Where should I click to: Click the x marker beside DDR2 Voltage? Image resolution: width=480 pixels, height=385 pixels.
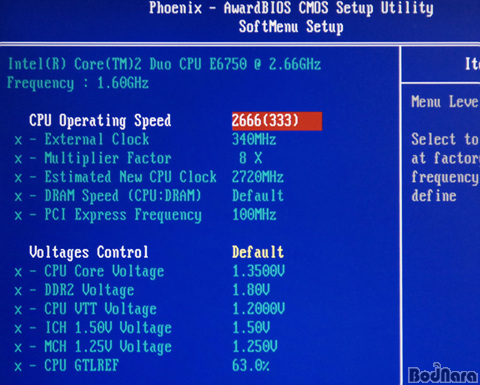click(18, 291)
